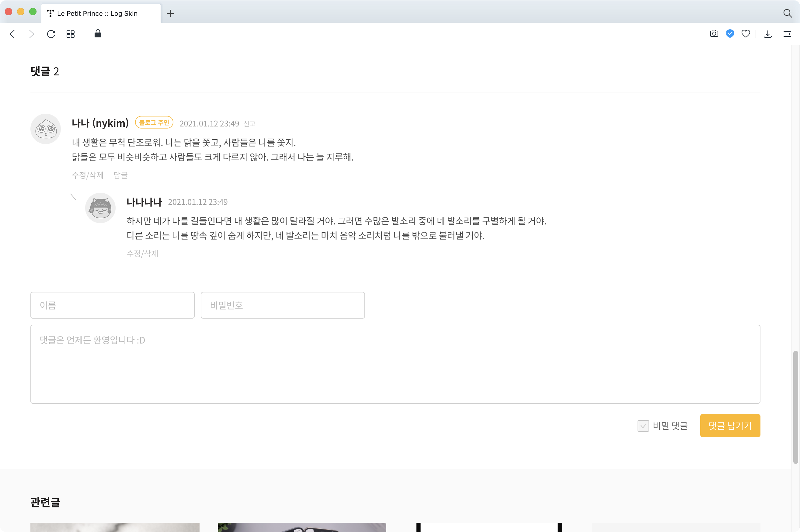
Task: Take a snapshot with camera icon
Action: click(714, 33)
